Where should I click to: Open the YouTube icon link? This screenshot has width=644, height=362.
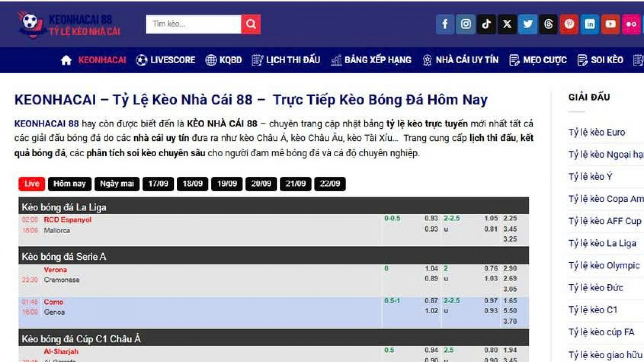tap(610, 24)
